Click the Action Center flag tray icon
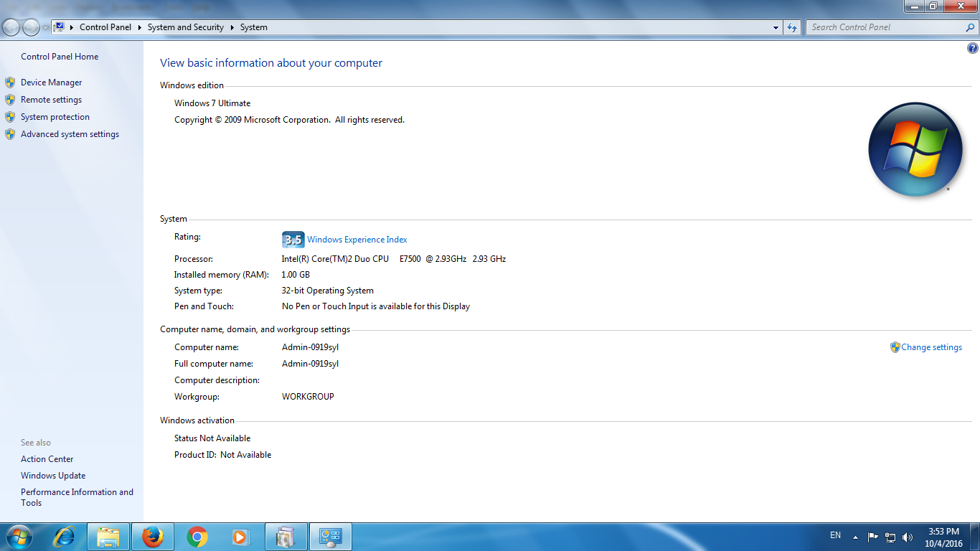 point(873,537)
